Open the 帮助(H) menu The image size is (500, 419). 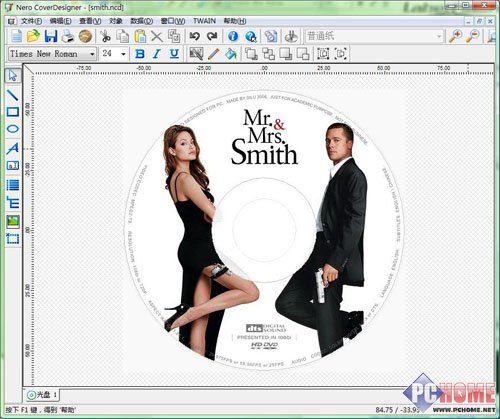click(235, 21)
